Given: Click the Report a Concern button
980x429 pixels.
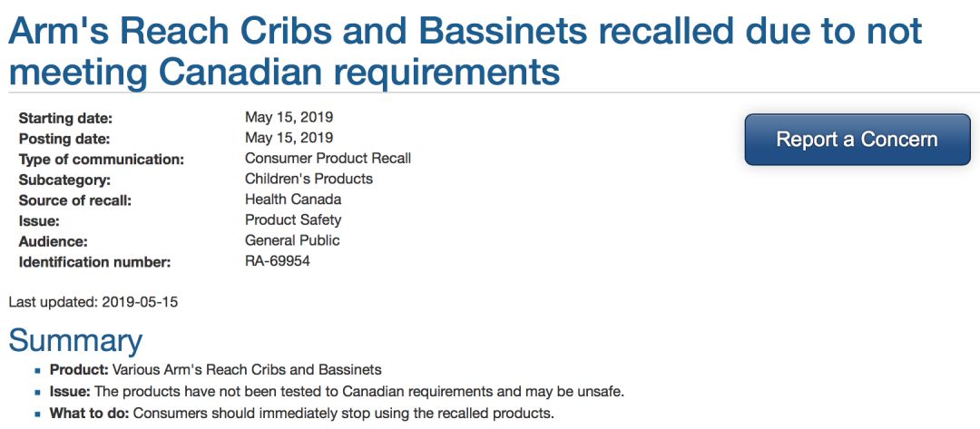Looking at the screenshot, I should [x=857, y=140].
